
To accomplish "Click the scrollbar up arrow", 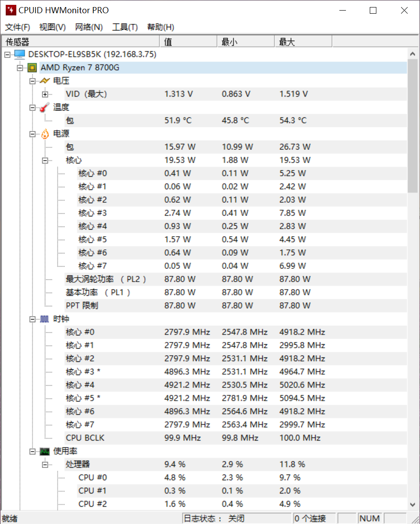I will [413, 54].
